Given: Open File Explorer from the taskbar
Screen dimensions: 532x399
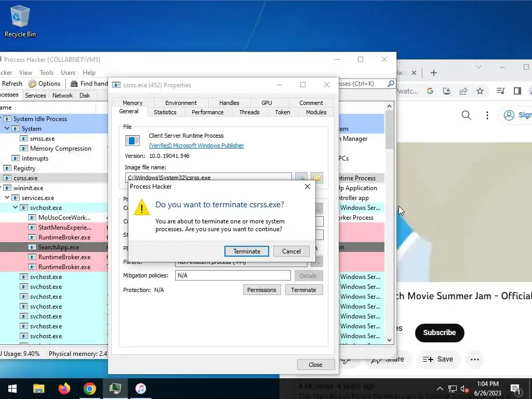Looking at the screenshot, I should (38, 389).
